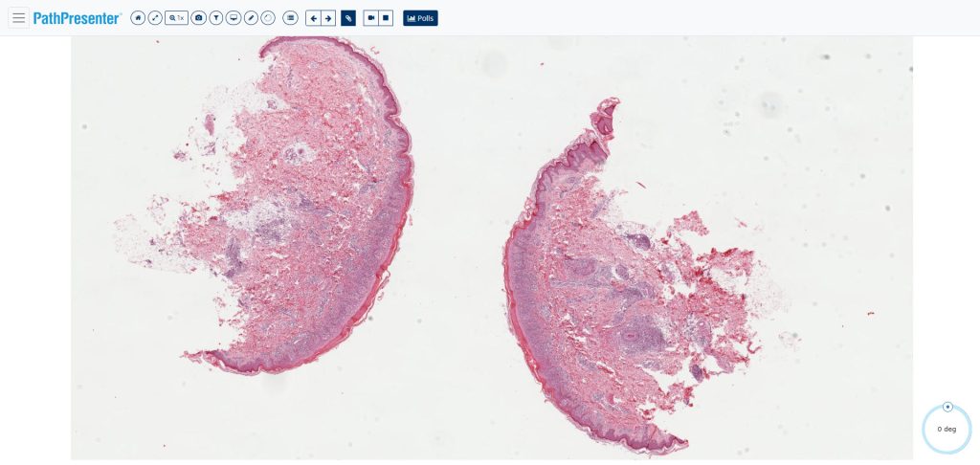Click the home view icon
Viewport: 980px width, 465px height.
pos(138,18)
